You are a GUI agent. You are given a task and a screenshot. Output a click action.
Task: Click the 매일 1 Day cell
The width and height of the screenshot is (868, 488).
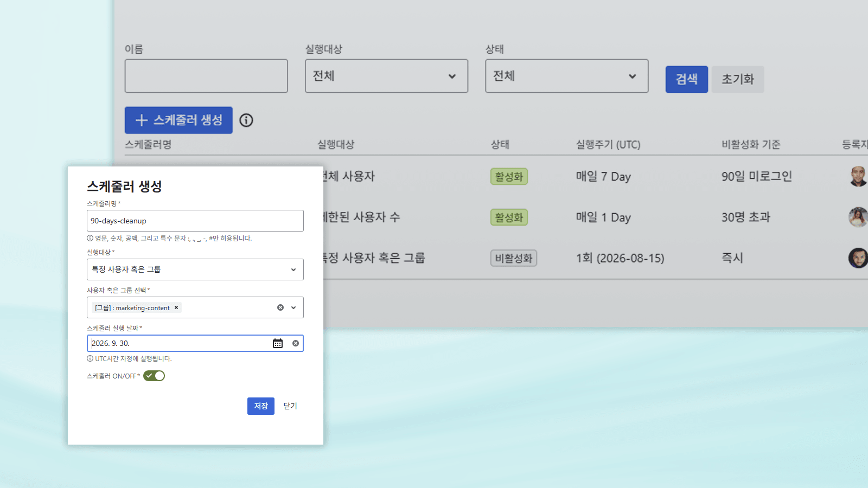(603, 217)
